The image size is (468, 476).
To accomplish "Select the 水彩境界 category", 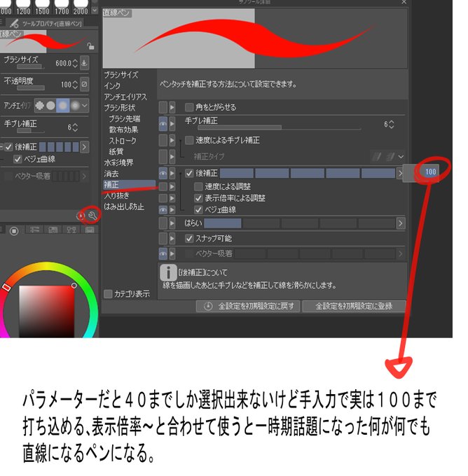I will click(x=118, y=162).
